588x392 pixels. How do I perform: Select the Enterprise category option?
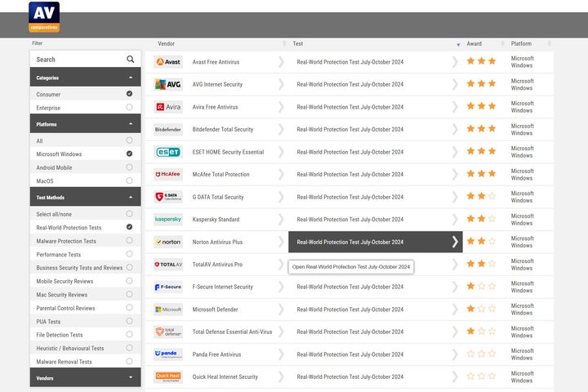click(x=129, y=107)
